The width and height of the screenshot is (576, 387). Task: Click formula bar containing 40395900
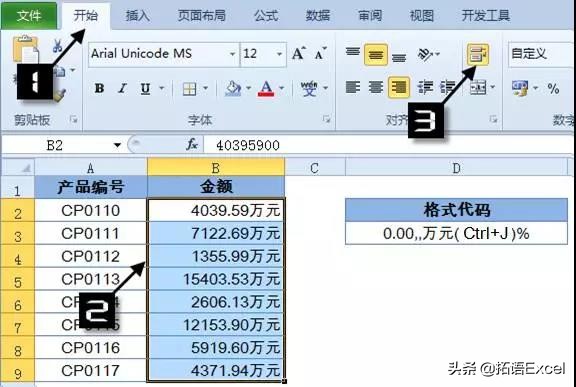pyautogui.click(x=388, y=145)
